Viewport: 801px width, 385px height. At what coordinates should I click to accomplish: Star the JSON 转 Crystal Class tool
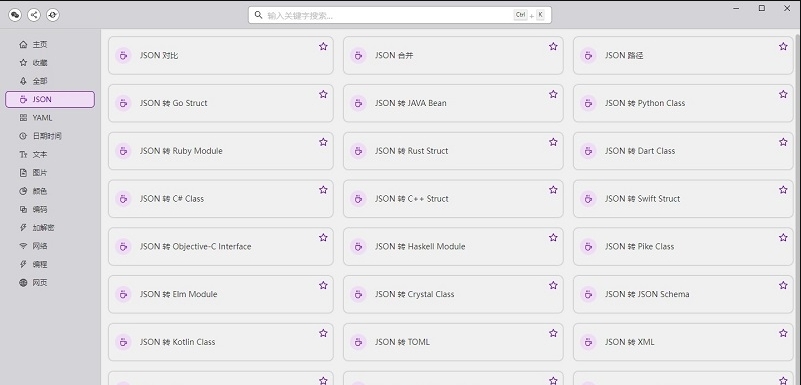click(x=553, y=285)
